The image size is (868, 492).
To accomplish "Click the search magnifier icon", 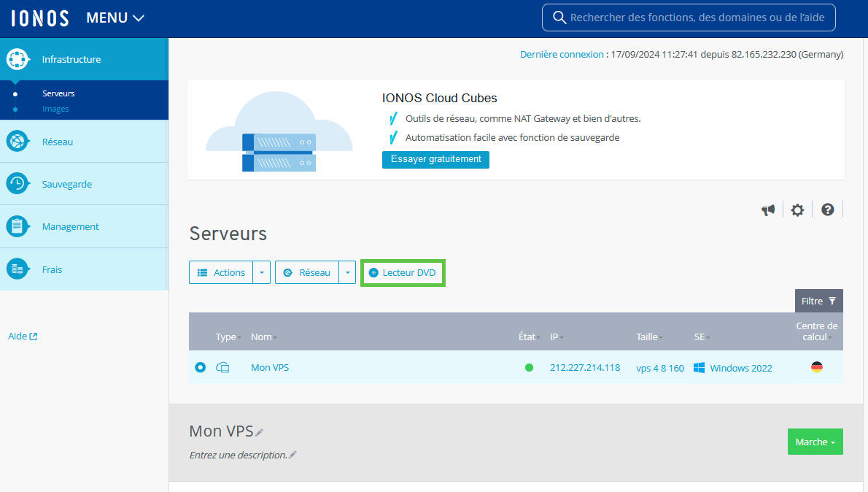I will coord(559,18).
